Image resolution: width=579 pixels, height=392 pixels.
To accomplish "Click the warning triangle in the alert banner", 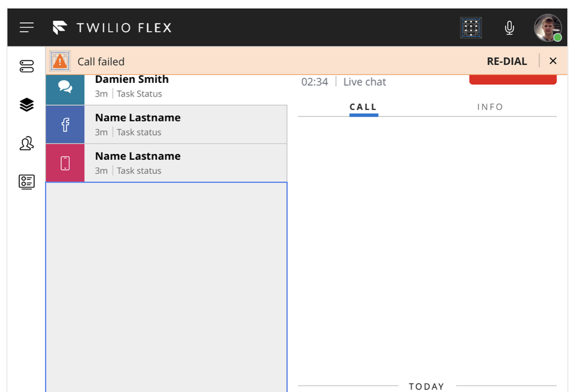I will pos(60,60).
